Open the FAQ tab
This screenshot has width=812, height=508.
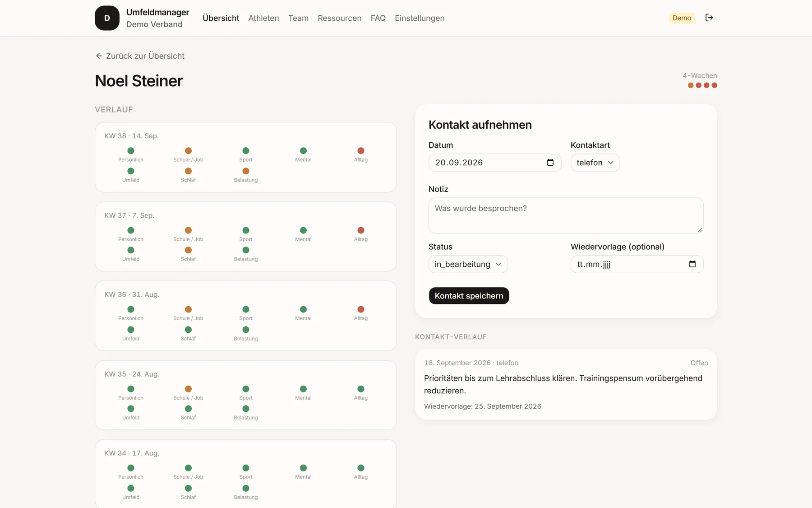(378, 18)
